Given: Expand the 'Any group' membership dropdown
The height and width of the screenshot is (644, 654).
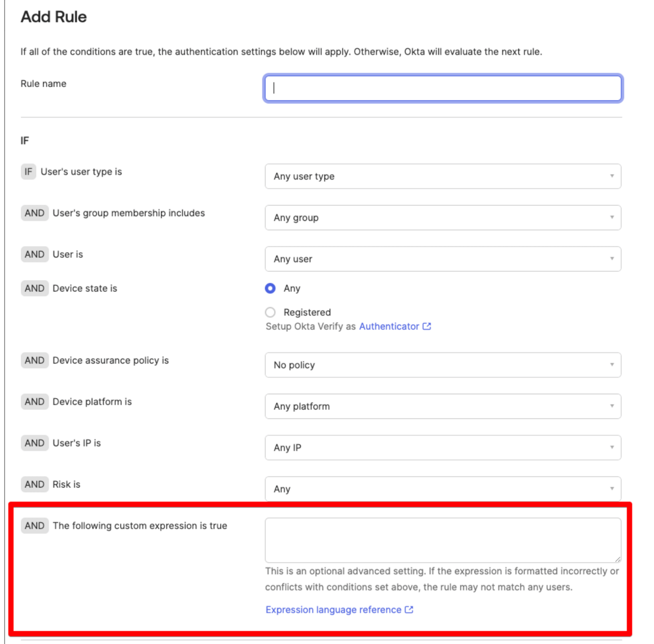Looking at the screenshot, I should [x=443, y=218].
